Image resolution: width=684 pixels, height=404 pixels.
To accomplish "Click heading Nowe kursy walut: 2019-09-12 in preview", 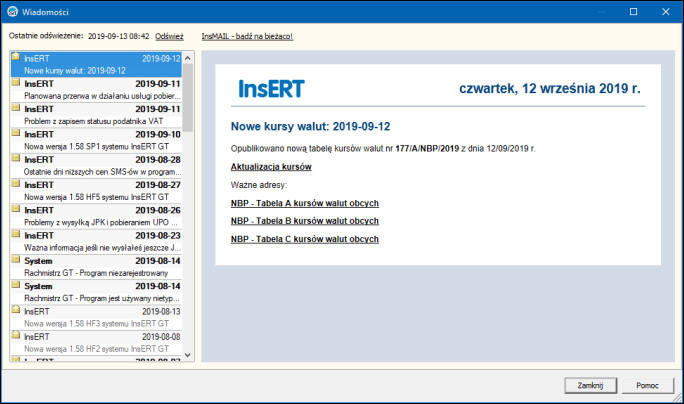I will click(311, 127).
